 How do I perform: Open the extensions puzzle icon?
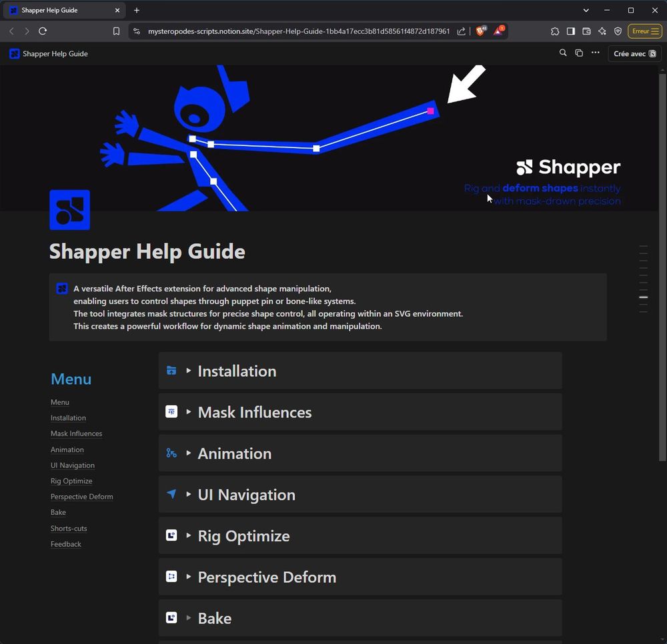pos(555,31)
